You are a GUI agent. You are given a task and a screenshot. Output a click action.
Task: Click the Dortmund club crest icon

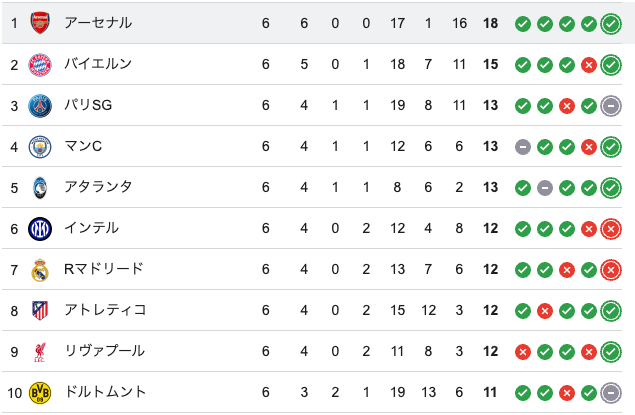(x=40, y=392)
